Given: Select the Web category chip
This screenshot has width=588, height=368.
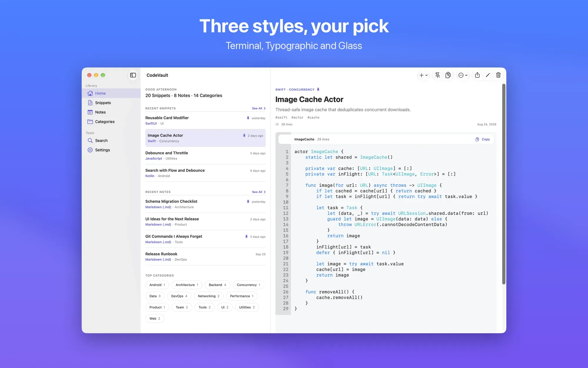Looking at the screenshot, I should coord(155,319).
